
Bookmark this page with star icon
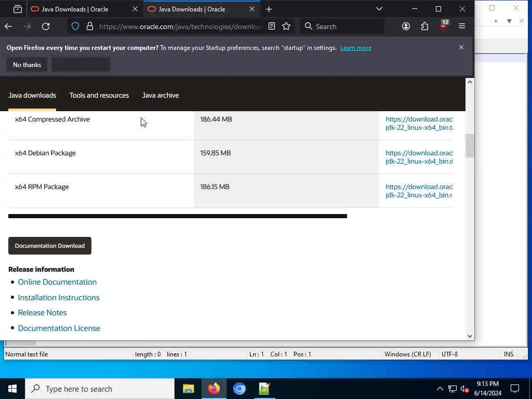tap(286, 26)
